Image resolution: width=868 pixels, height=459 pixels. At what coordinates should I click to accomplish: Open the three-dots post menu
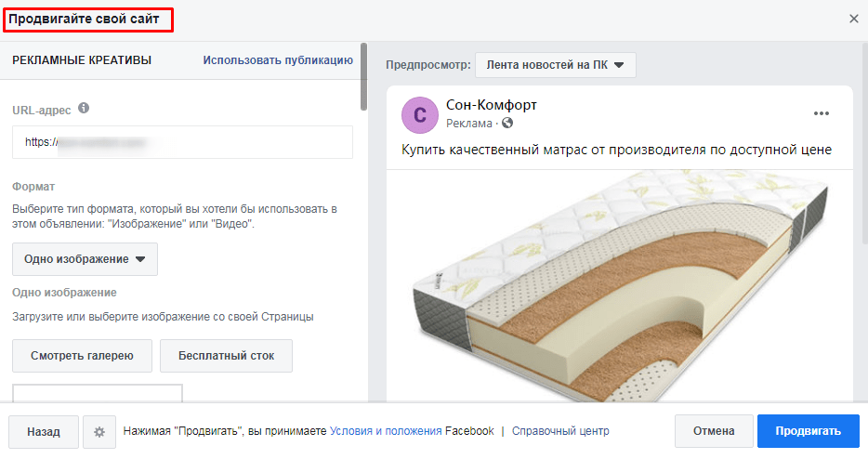[821, 113]
